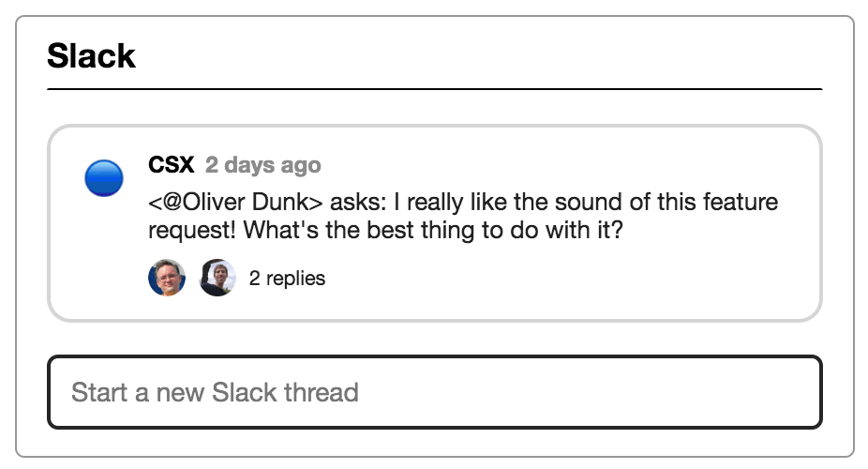
Task: Click the word 'asks:' in the message
Action: point(358,202)
